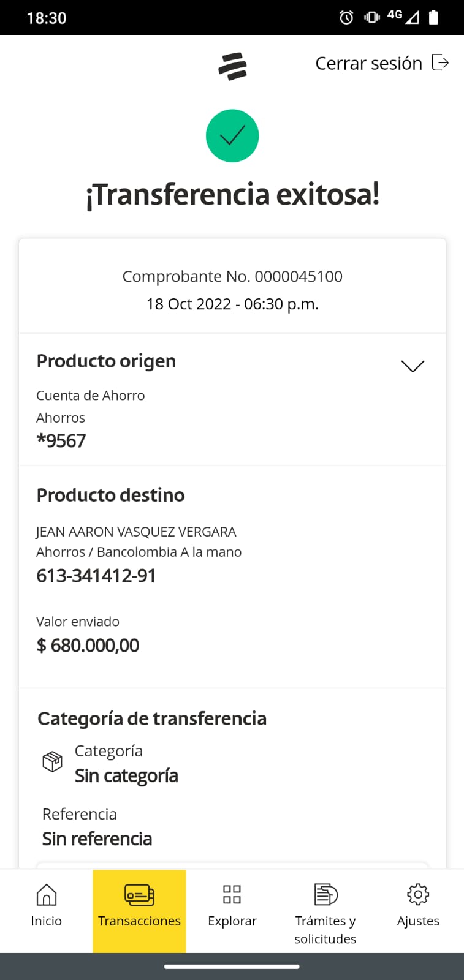Tap the Bancolombia logo icon
This screenshot has height=980, width=464.
[x=232, y=66]
